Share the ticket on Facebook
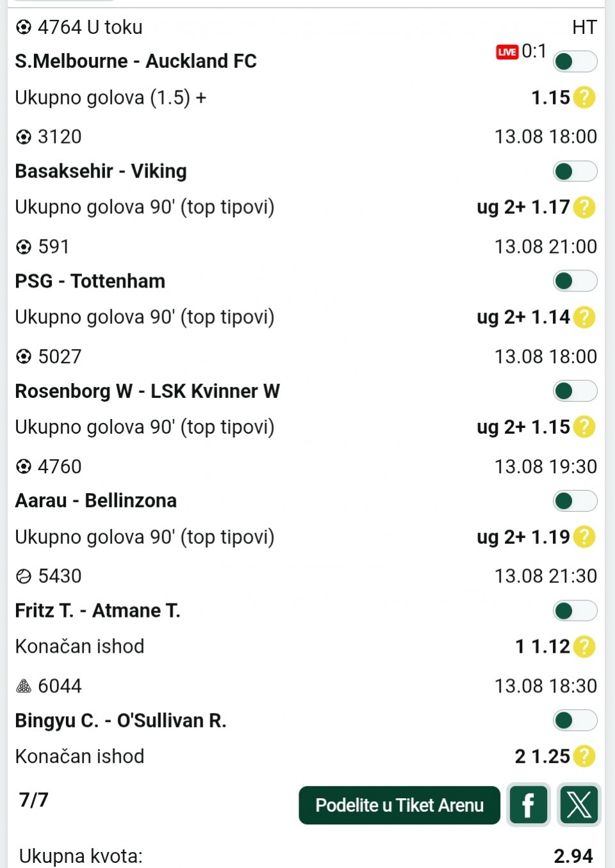The height and width of the screenshot is (868, 615). pyautogui.click(x=529, y=805)
